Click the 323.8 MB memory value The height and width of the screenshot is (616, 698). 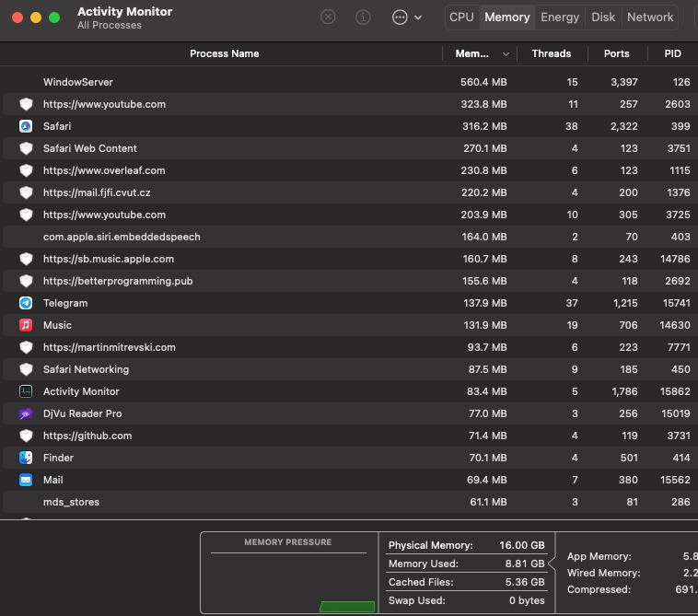(x=483, y=104)
